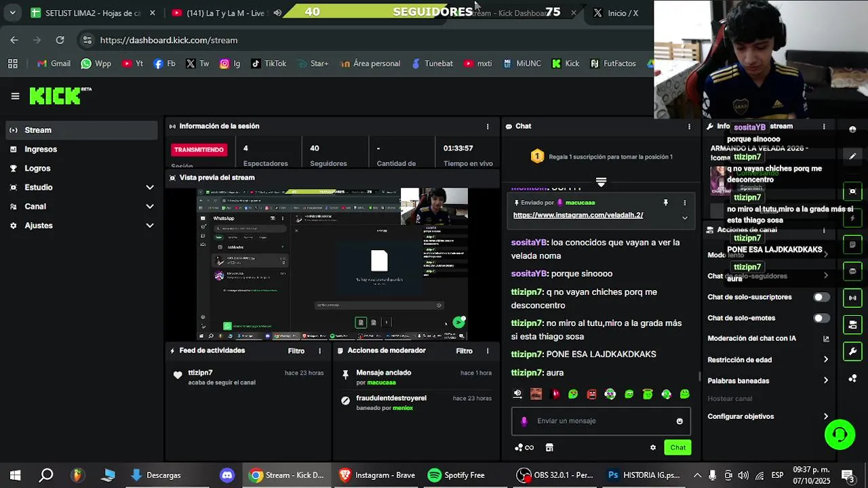The height and width of the screenshot is (488, 868).
Task: Open moderator actions Filtro dropdown
Action: pos(464,351)
